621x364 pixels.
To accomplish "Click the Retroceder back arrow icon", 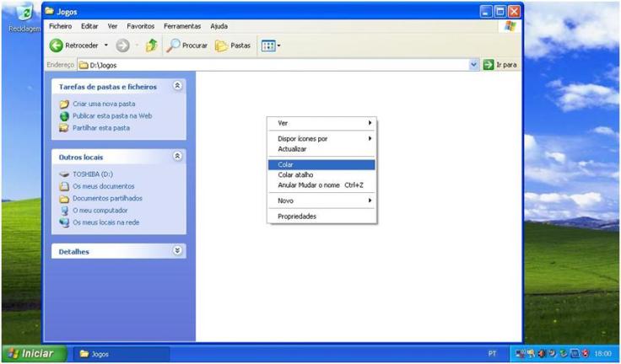I will coord(57,45).
